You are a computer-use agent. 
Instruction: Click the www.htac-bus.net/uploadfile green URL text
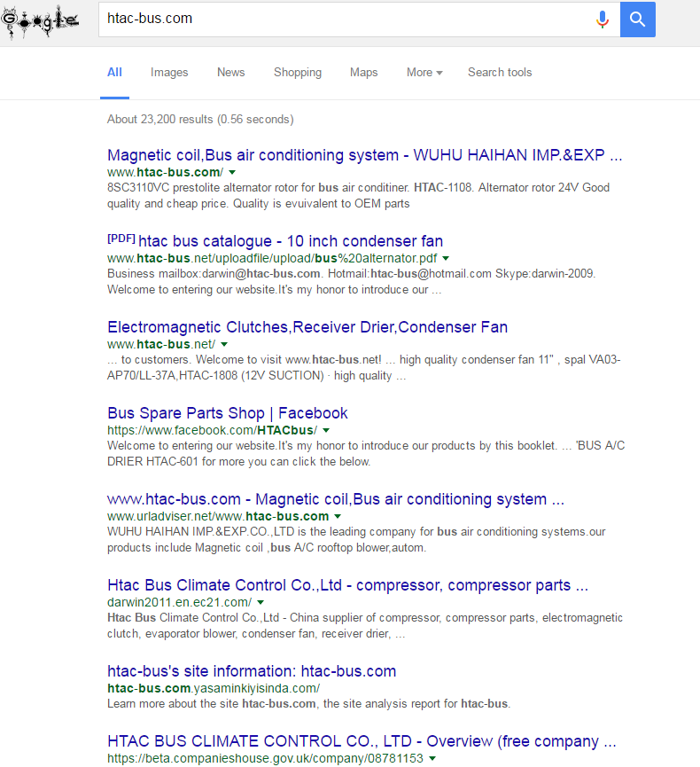point(272,258)
